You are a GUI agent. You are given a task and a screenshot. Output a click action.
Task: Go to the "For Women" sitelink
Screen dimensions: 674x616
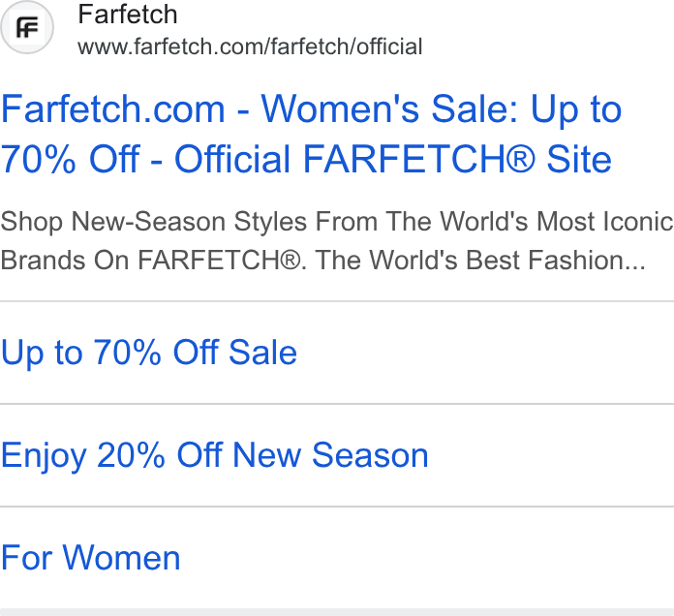tap(90, 558)
